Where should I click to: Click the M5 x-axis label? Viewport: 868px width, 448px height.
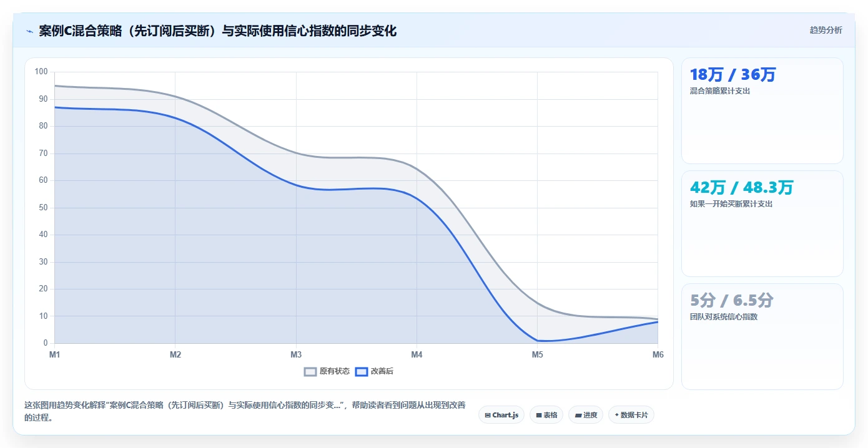537,354
